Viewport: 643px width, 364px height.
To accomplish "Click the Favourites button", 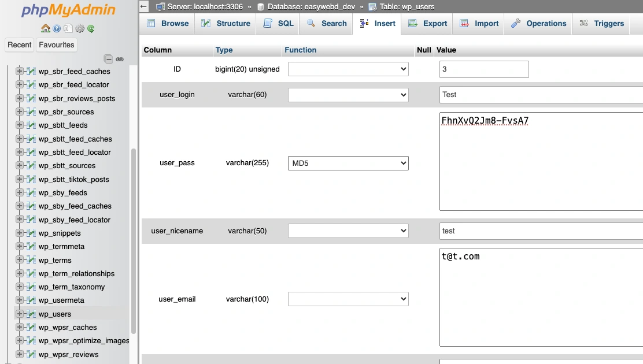I will (56, 44).
